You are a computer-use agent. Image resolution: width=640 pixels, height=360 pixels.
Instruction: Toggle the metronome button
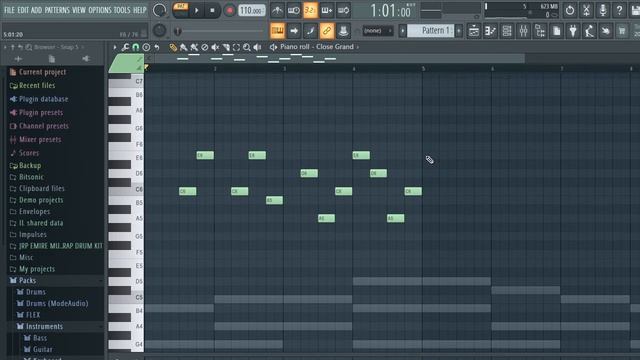[x=277, y=10]
